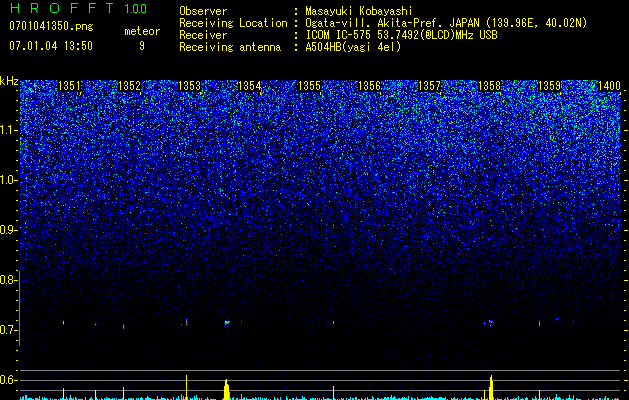Click the wide yellow power peak before 1354

point(227,390)
